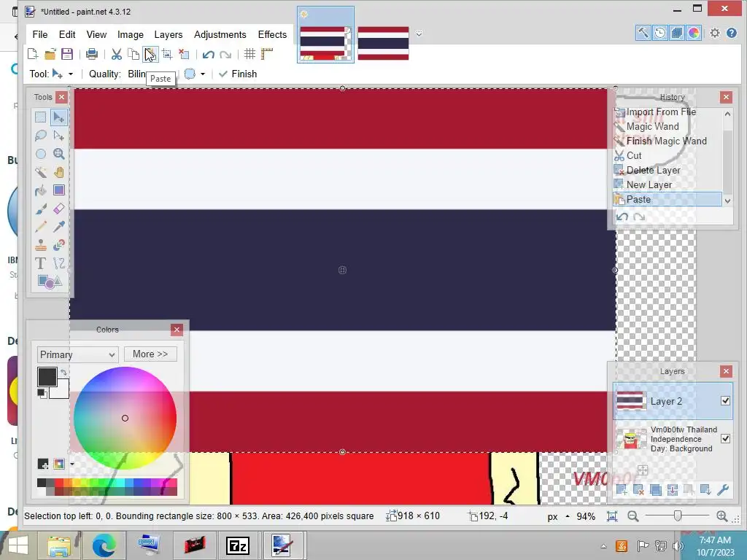Open the Layers menu
747x560 pixels.
169,34
